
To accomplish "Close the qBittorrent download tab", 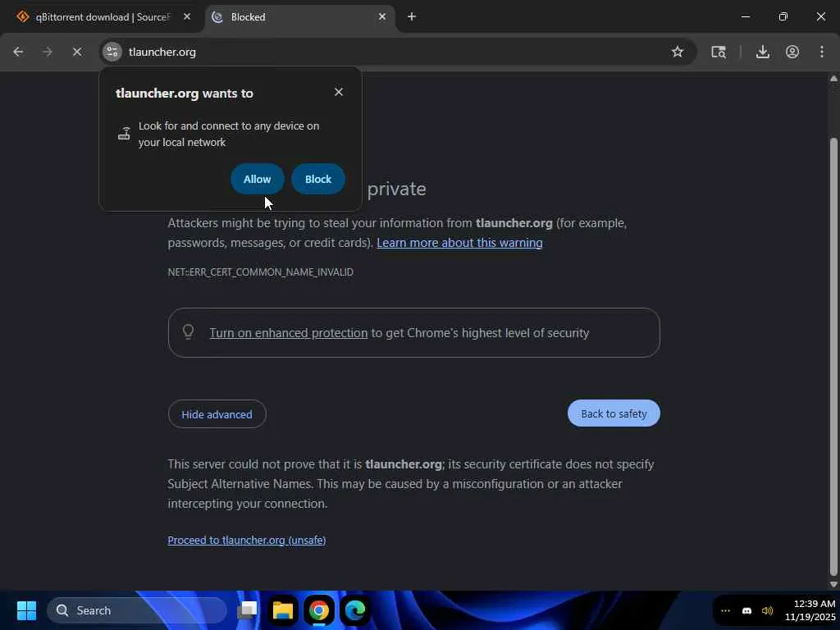I will (187, 17).
